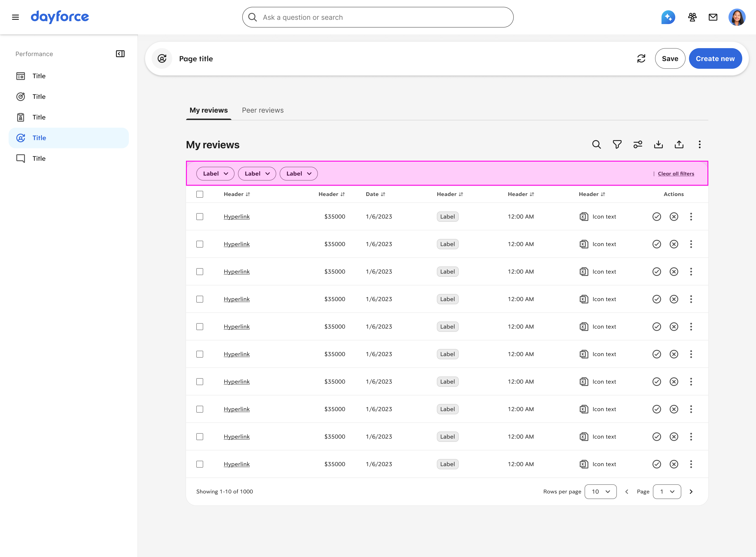Expand the first Label filter dropdown
The height and width of the screenshot is (557, 756).
click(215, 174)
